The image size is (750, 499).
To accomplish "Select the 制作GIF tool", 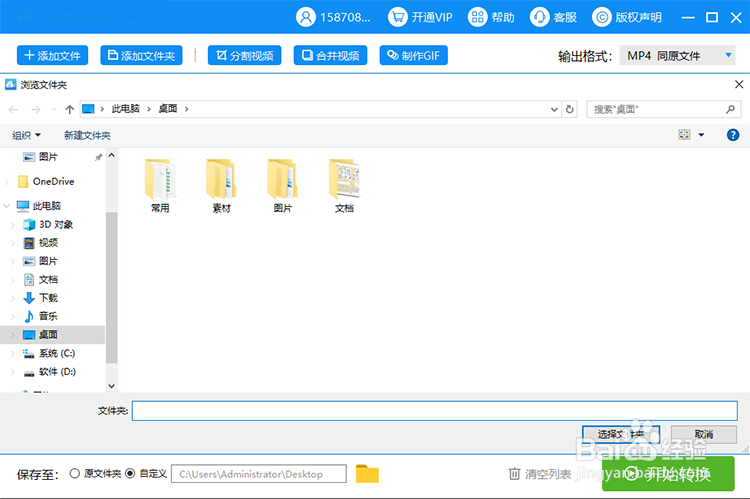I will click(413, 55).
